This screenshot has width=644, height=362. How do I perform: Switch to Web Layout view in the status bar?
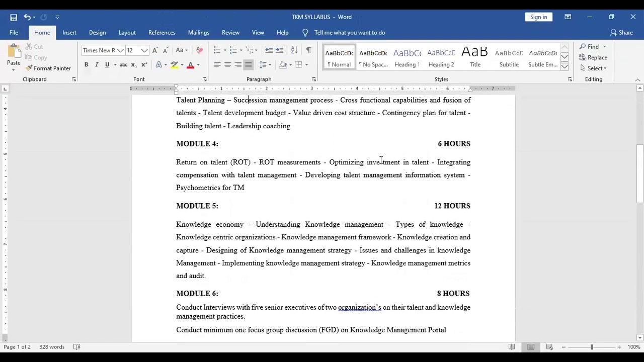pyautogui.click(x=549, y=347)
